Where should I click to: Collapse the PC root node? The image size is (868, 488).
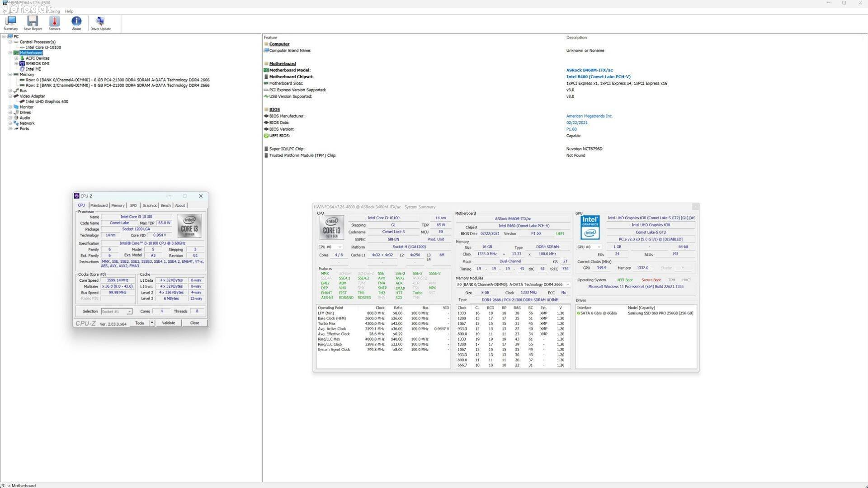pyautogui.click(x=4, y=37)
